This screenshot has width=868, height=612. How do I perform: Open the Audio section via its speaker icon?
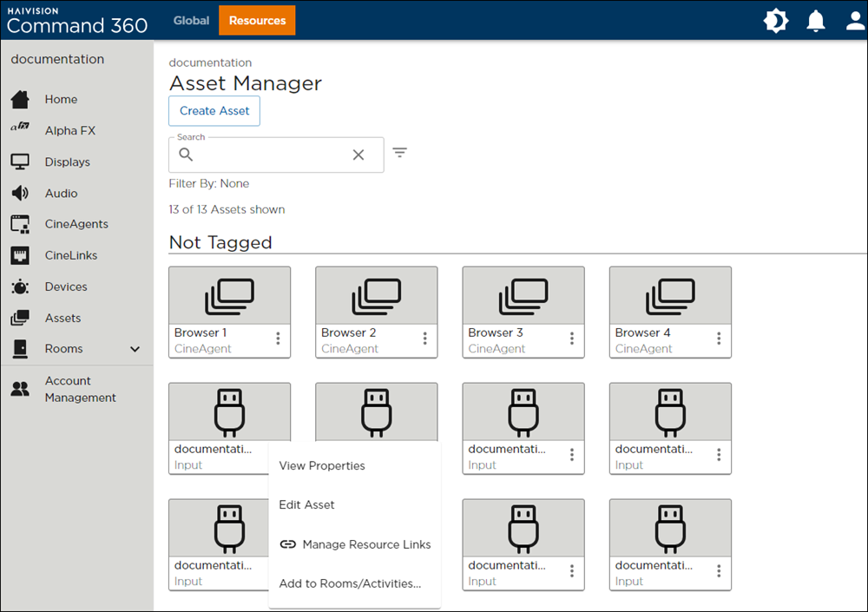pyautogui.click(x=19, y=193)
